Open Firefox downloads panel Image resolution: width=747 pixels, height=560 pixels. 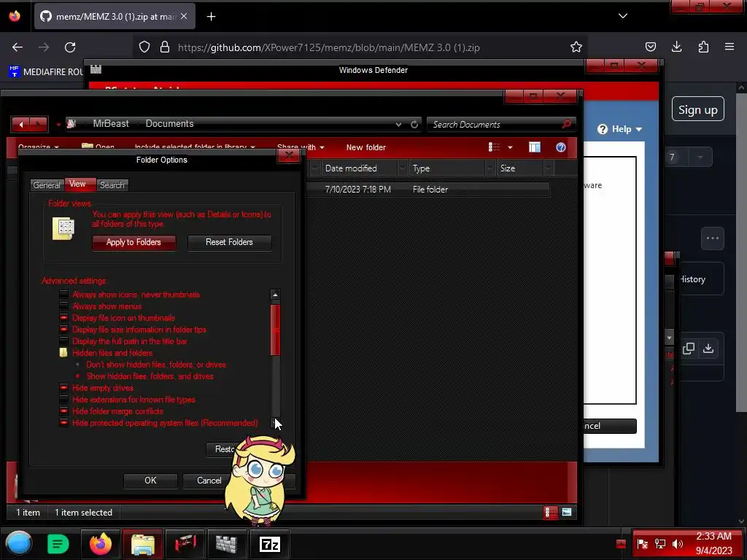(x=676, y=47)
